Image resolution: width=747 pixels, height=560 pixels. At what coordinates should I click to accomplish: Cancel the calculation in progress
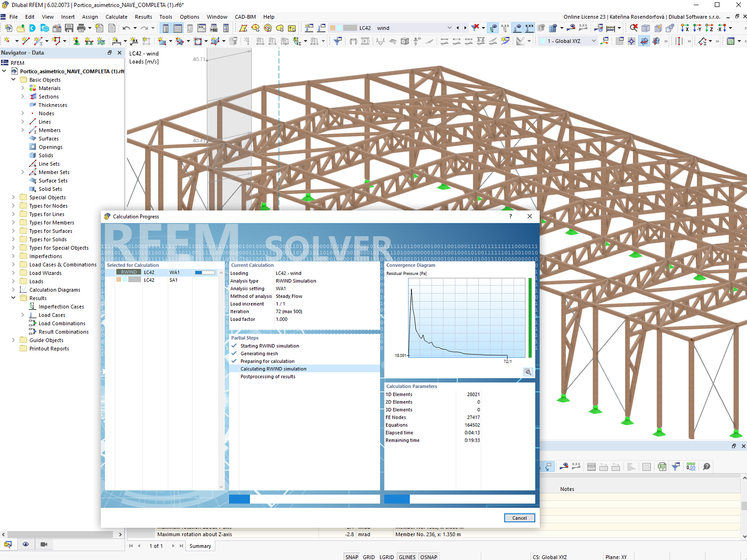(520, 518)
